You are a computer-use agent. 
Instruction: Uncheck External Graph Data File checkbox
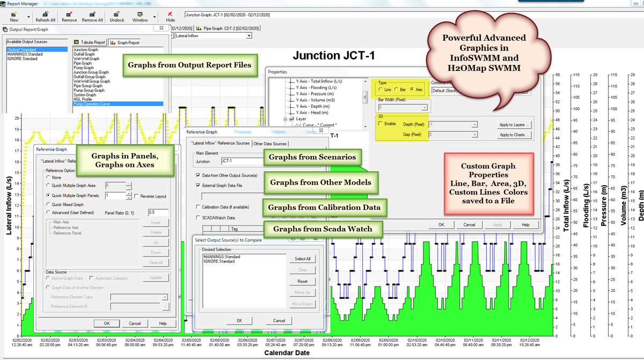199,185
